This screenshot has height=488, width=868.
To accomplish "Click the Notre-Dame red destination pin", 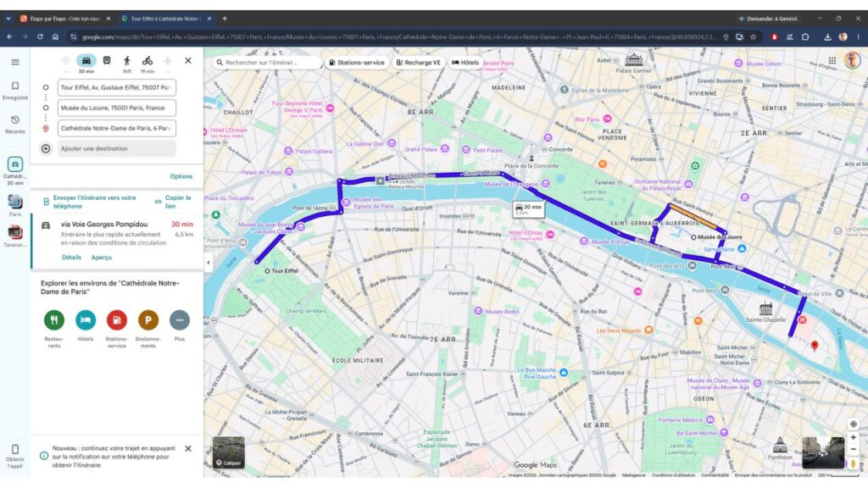I will [x=815, y=346].
